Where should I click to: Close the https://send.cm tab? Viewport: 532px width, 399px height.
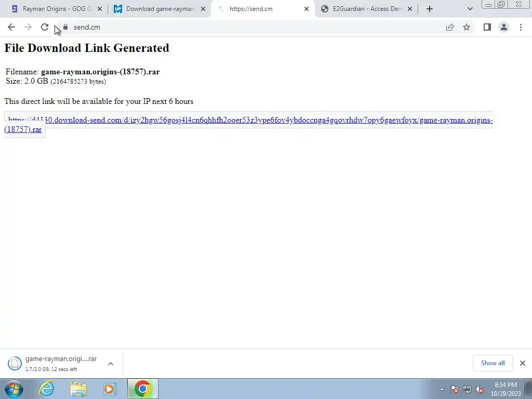(x=307, y=9)
